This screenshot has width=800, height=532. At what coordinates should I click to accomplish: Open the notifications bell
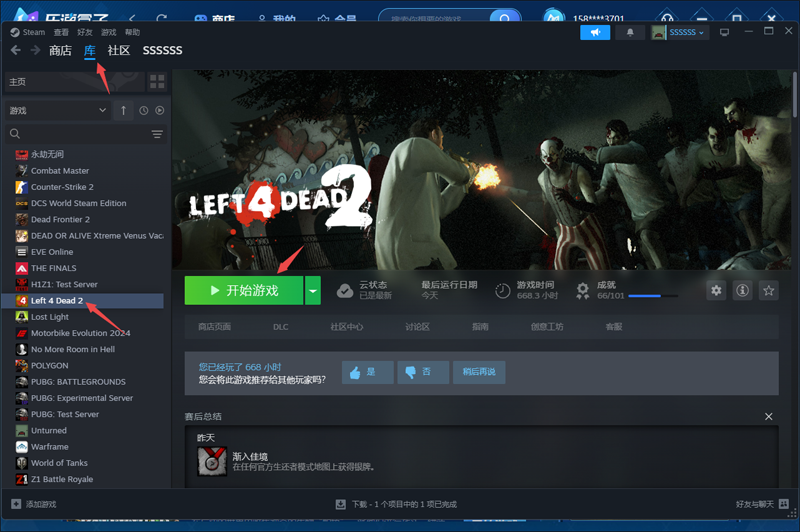tap(629, 32)
